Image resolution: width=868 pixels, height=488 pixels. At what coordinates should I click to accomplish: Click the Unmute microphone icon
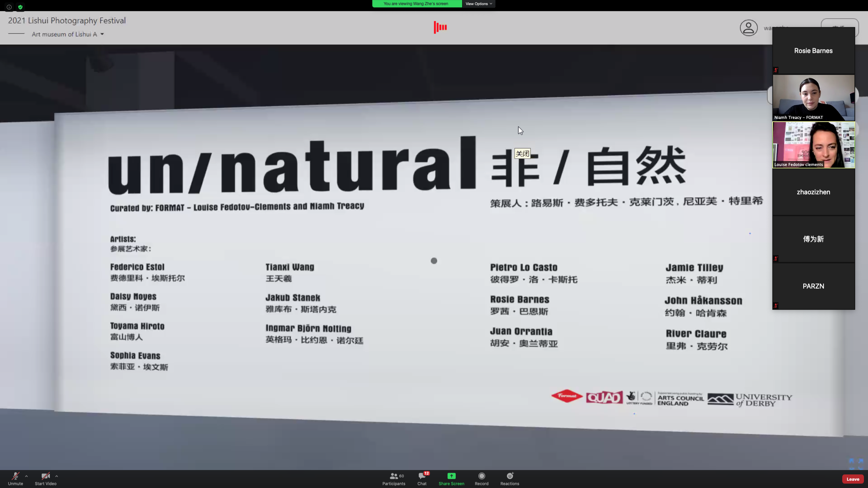15,476
